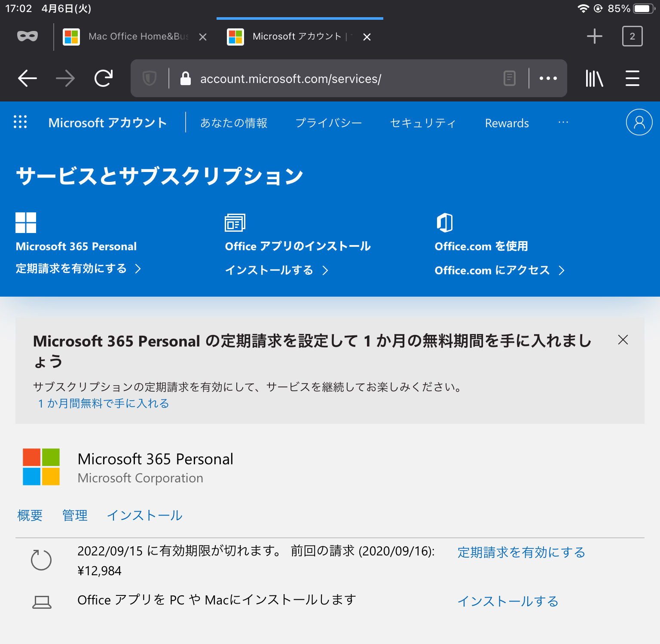
Task: Click the Microsoft アカウント header title
Action: [108, 123]
